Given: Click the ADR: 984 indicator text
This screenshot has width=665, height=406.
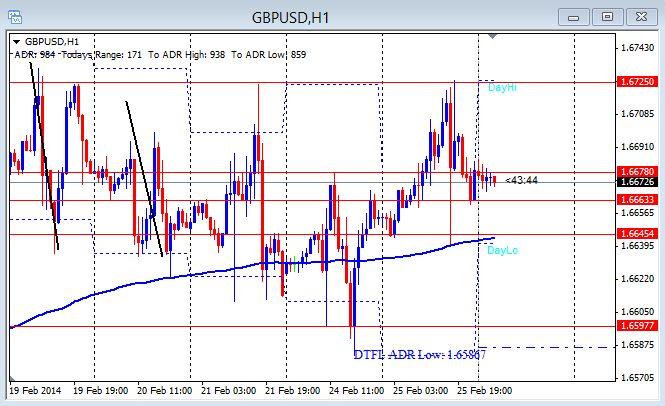Looking at the screenshot, I should (35, 55).
